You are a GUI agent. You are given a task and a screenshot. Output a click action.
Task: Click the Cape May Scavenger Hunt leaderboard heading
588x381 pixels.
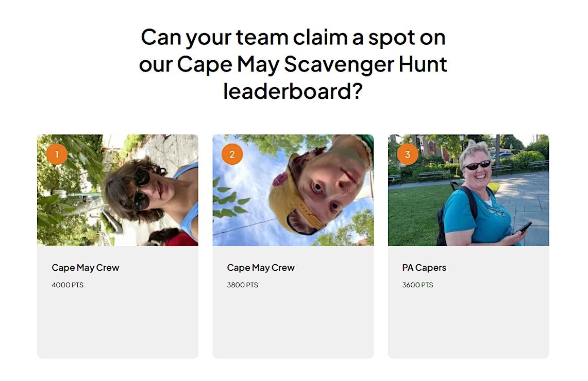coord(293,64)
